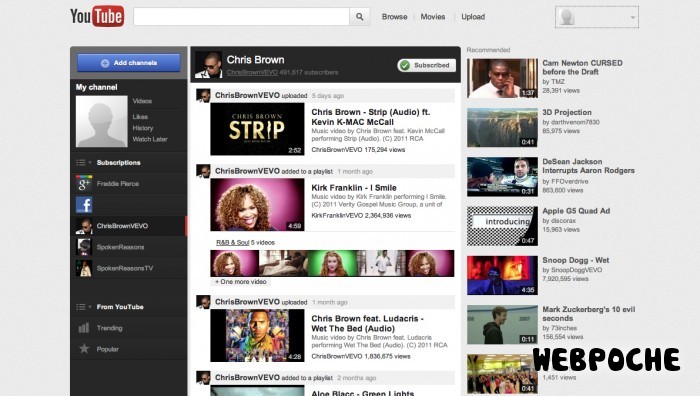Image resolution: width=700 pixels, height=396 pixels.
Task: Open Wet The Bed (Audio) title
Action: pos(367,324)
